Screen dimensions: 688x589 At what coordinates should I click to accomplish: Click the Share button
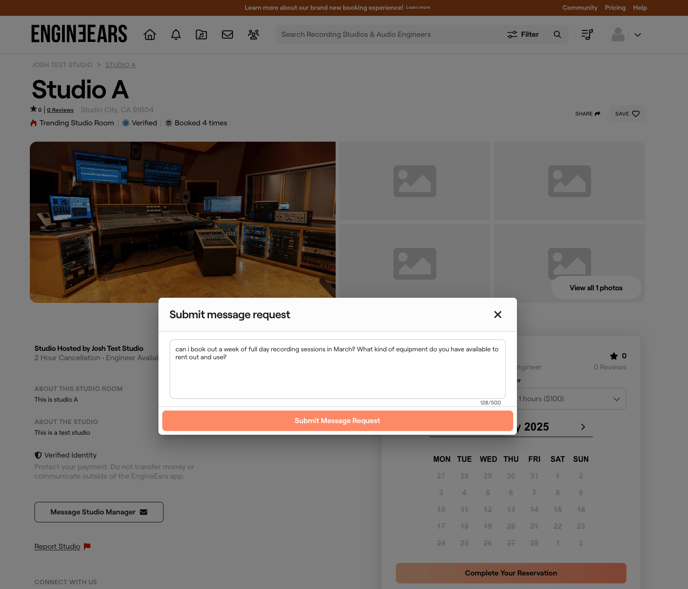588,114
